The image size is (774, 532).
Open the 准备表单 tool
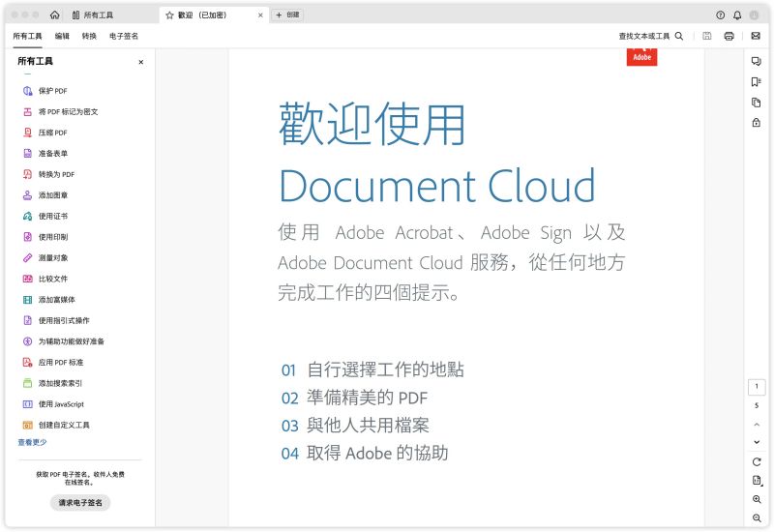[45, 154]
